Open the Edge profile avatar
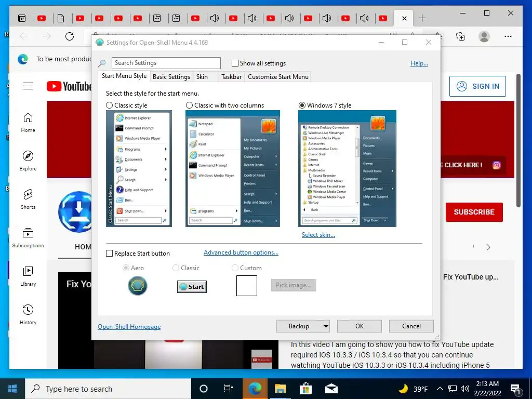Screen dimensions: 532x399 [x=484, y=36]
